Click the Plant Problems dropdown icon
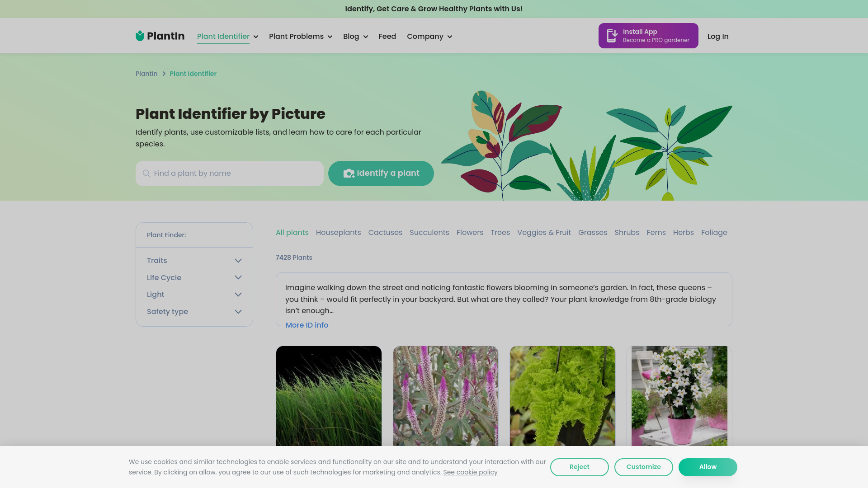The height and width of the screenshot is (488, 868). click(330, 36)
